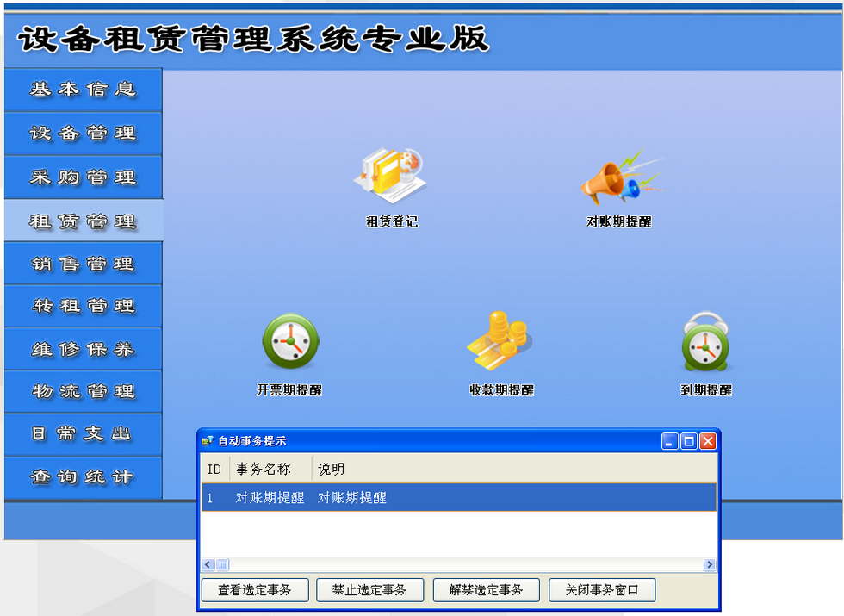The image size is (844, 616).
Task: Click the 查看选定事务 button
Action: (x=255, y=590)
